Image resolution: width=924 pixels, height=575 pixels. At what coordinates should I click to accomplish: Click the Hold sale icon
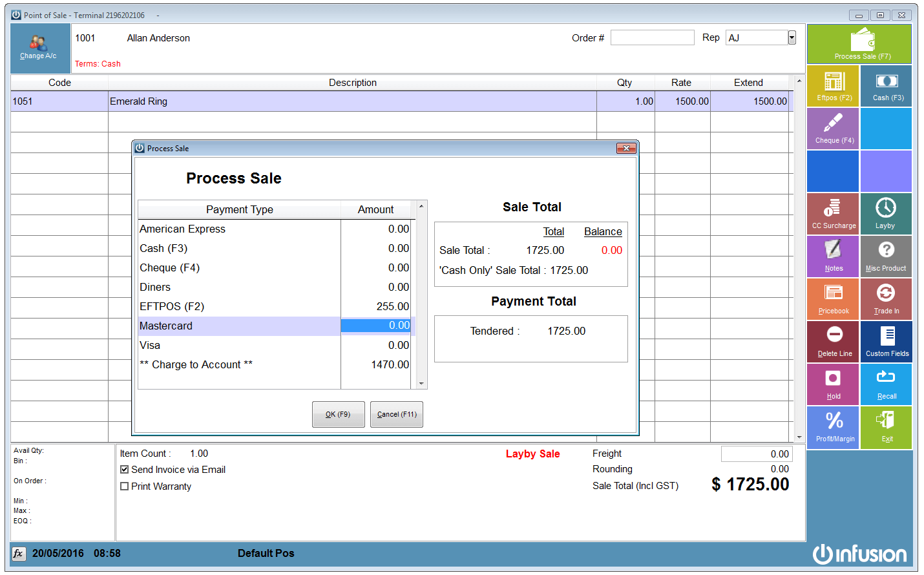(833, 384)
